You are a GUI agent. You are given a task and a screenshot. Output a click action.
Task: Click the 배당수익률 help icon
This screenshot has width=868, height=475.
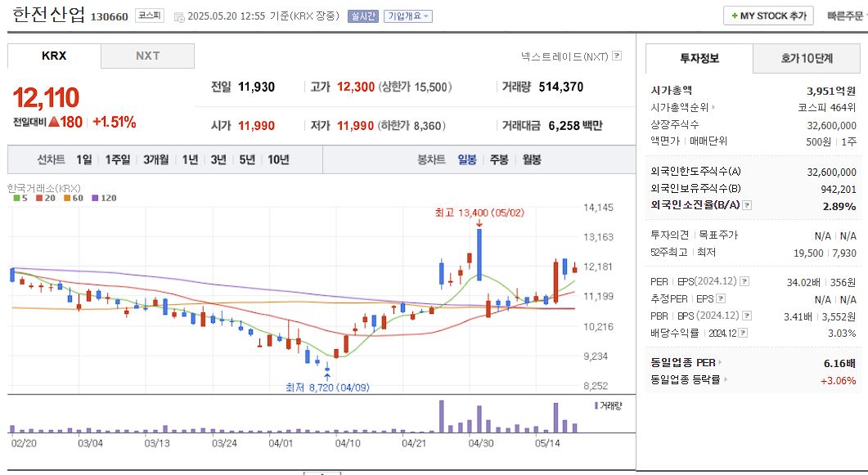743,333
